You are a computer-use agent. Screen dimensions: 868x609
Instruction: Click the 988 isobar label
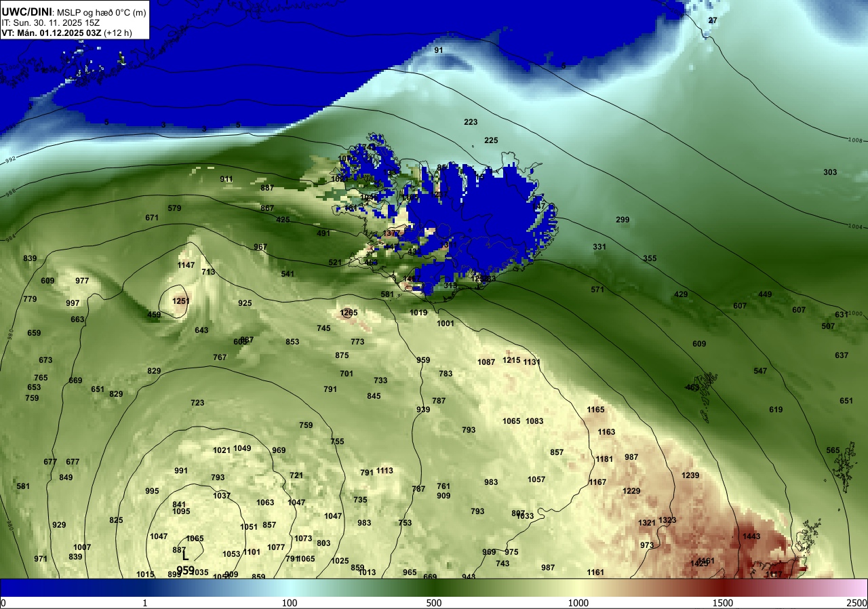(x=9, y=193)
